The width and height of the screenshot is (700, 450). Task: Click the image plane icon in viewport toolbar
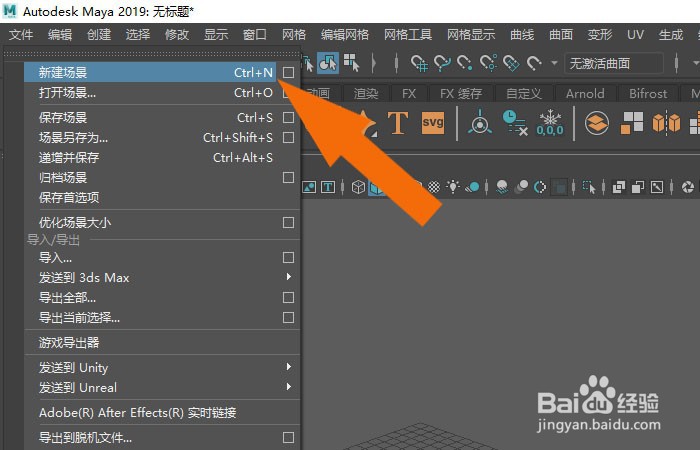309,187
